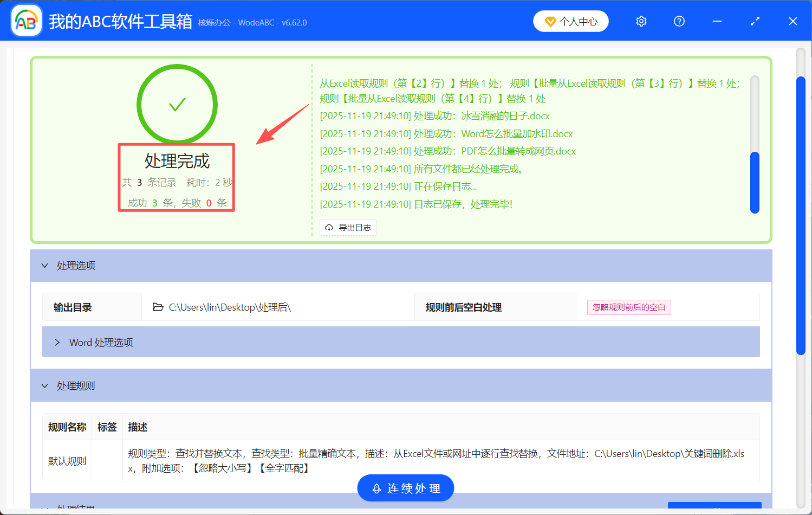Click the ABC toolbox logo icon
Image resolution: width=812 pixels, height=515 pixels.
25,21
